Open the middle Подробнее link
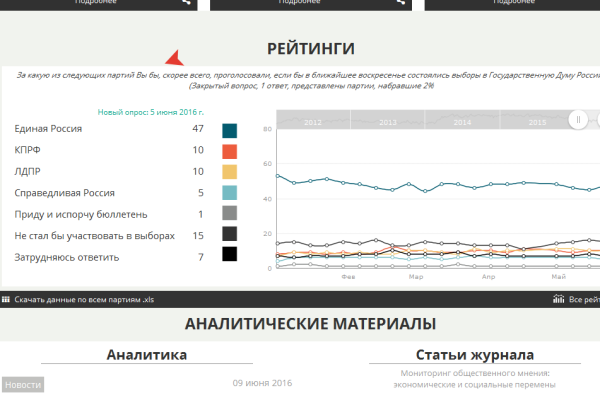Viewport: 600px width, 400px height. (299, 2)
